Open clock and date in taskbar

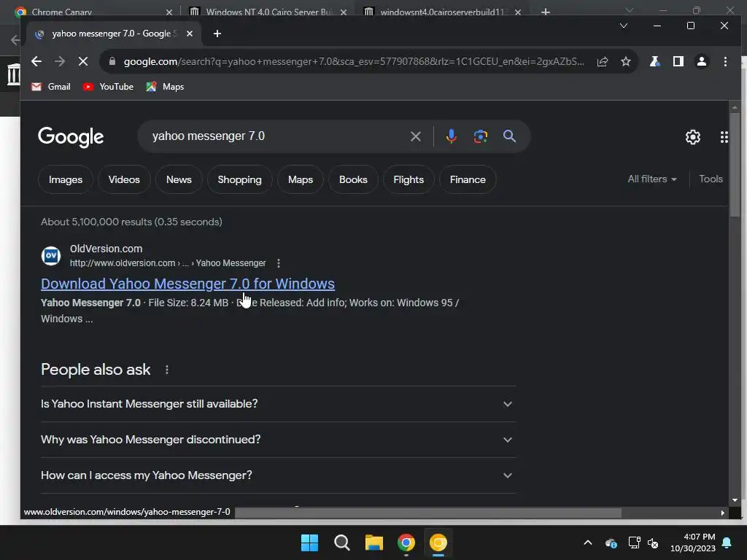click(693, 542)
